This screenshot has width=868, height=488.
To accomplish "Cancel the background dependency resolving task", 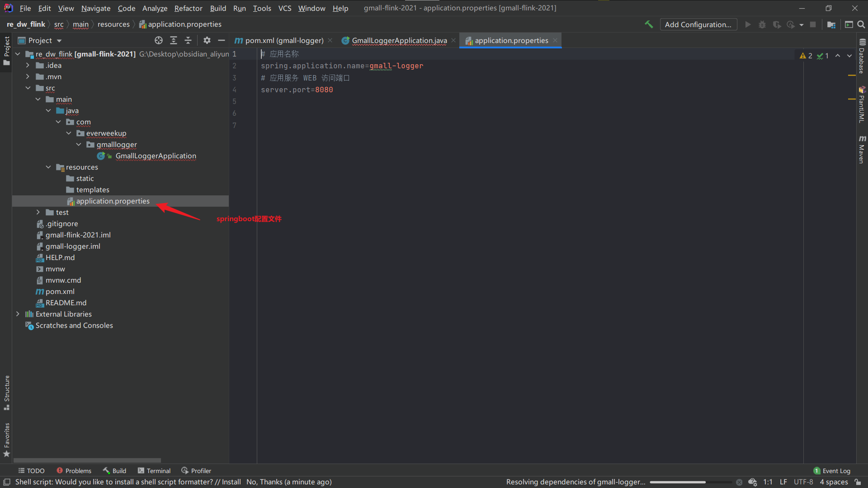I will point(739,482).
